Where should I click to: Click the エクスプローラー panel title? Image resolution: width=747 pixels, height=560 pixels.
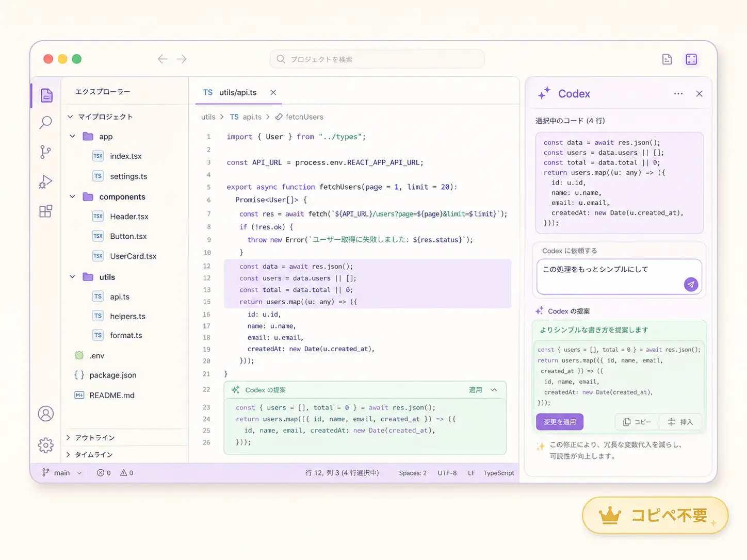pyautogui.click(x=103, y=91)
